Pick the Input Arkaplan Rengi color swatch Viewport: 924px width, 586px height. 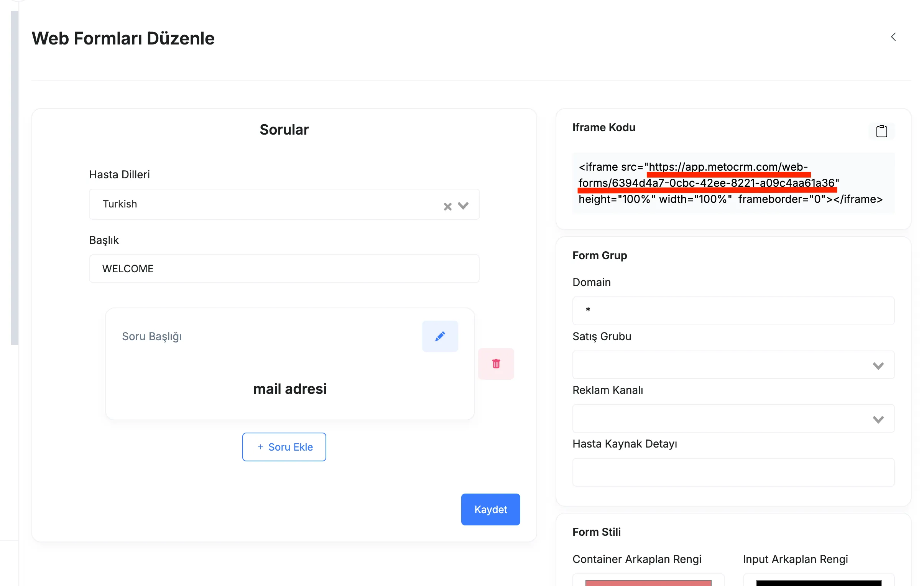[x=818, y=583]
